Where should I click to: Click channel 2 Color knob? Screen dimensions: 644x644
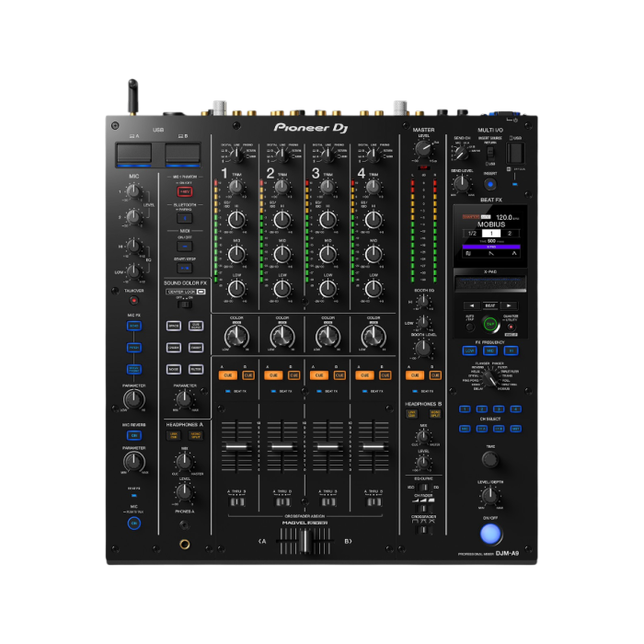point(282,337)
